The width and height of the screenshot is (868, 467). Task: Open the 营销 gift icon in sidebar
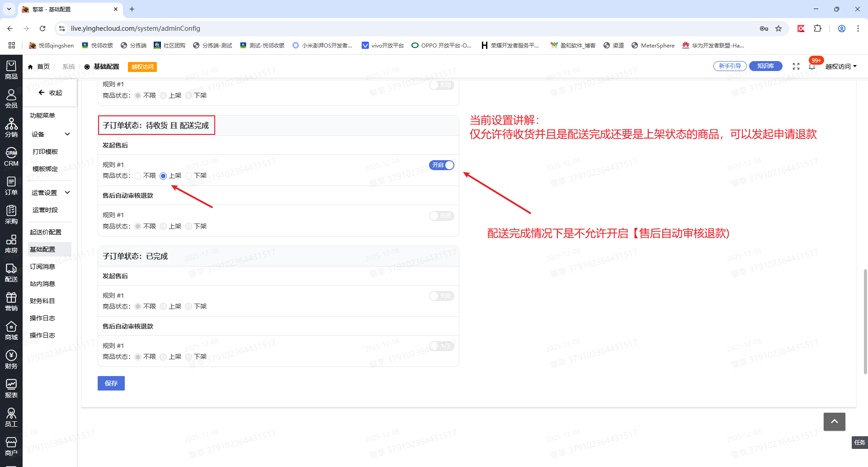click(x=11, y=301)
